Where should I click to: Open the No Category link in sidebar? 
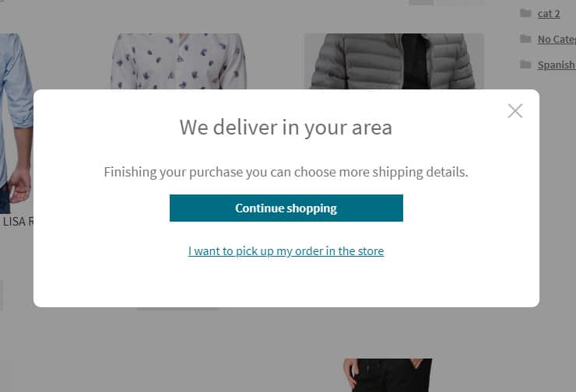coord(557,39)
